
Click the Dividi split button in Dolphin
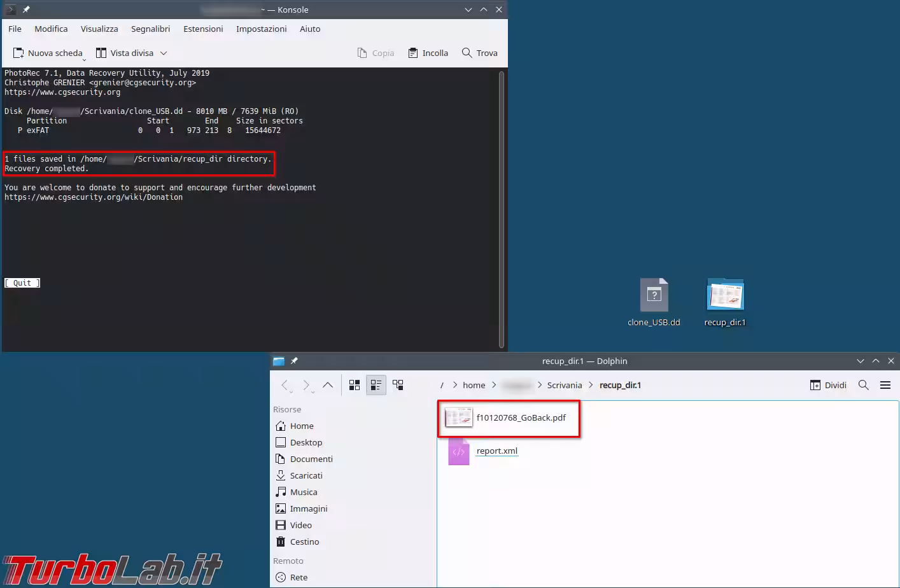coord(828,385)
